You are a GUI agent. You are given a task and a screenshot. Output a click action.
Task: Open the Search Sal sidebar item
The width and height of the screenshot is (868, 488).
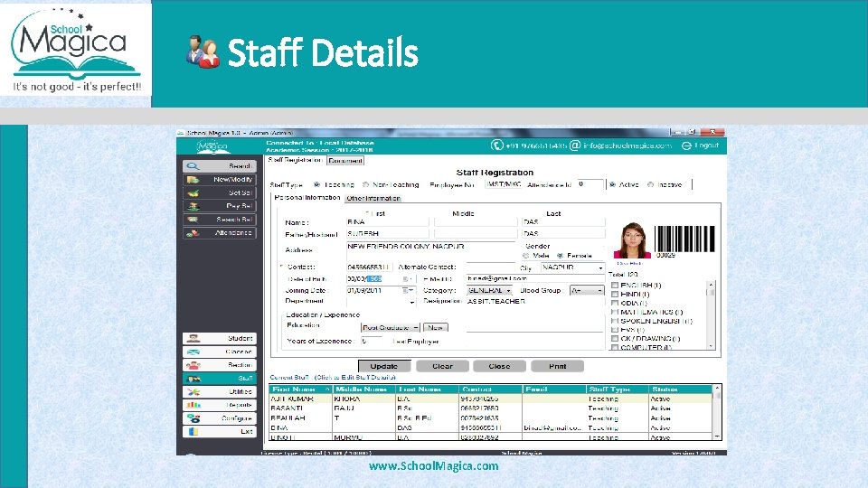[219, 220]
